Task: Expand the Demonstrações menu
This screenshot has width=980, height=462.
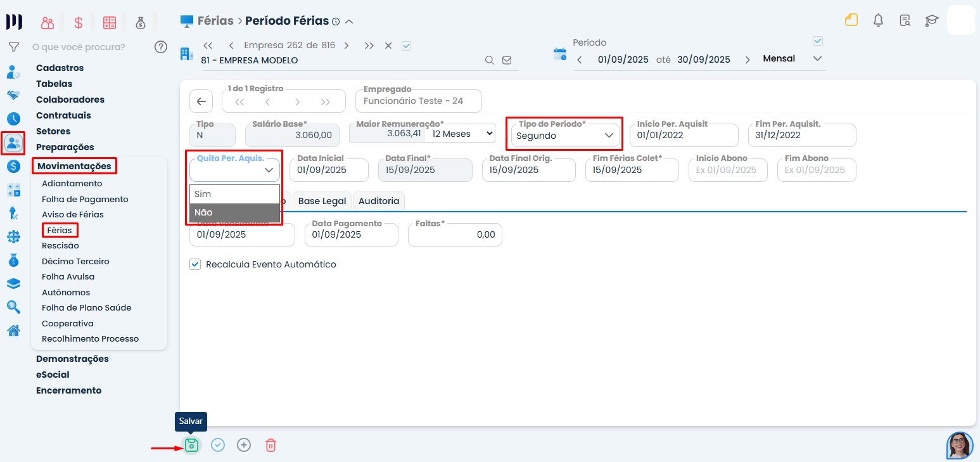Action: pos(72,359)
